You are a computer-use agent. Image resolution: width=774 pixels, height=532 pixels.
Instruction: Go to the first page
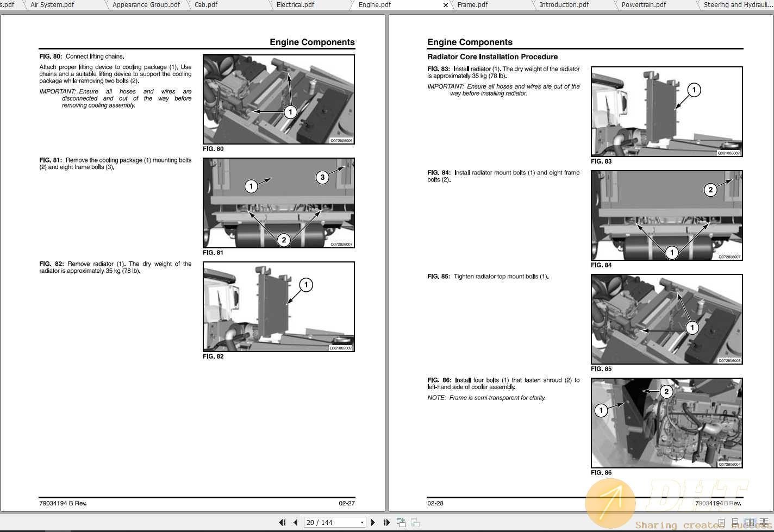(282, 522)
